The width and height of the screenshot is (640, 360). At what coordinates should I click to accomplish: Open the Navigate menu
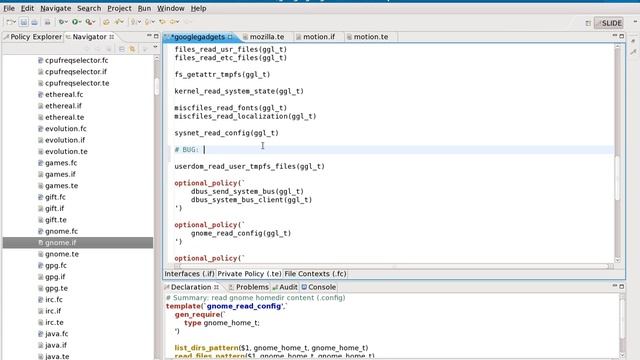(x=56, y=8)
